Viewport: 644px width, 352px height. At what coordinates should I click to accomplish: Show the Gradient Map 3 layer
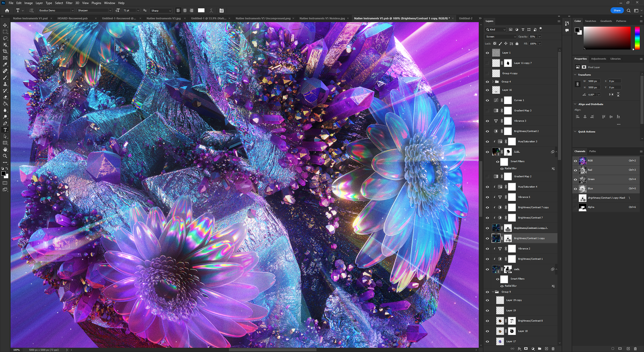point(487,111)
